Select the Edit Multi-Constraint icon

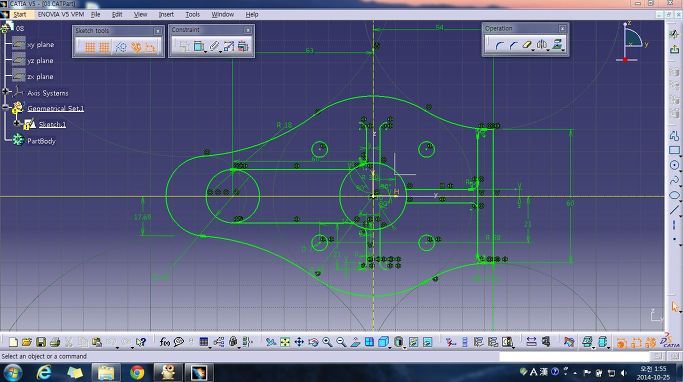243,46
